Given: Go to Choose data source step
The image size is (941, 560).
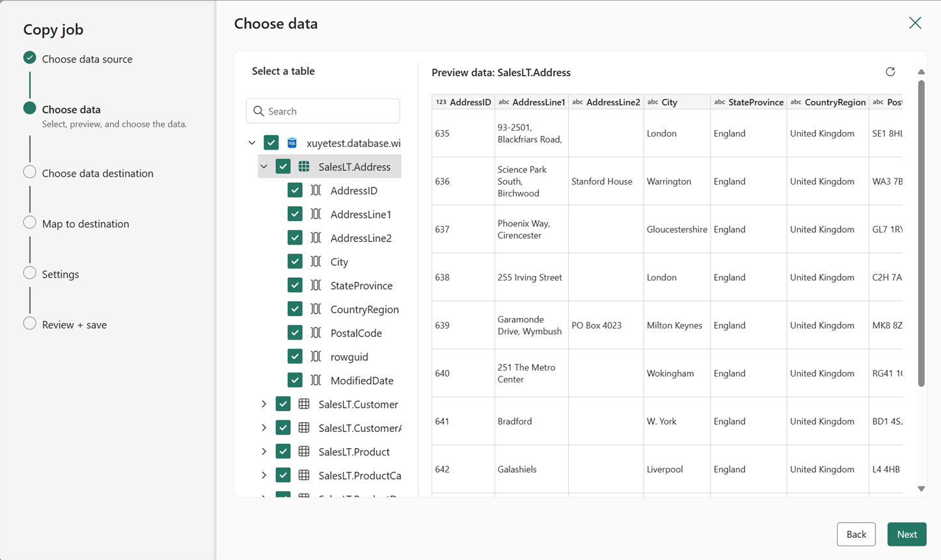Looking at the screenshot, I should coord(87,59).
